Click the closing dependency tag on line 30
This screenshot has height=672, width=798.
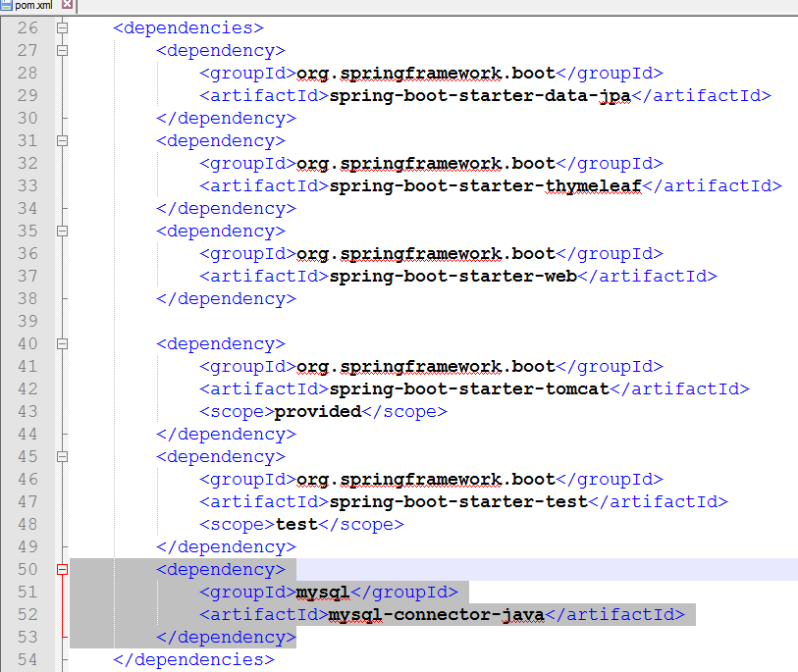226,119
